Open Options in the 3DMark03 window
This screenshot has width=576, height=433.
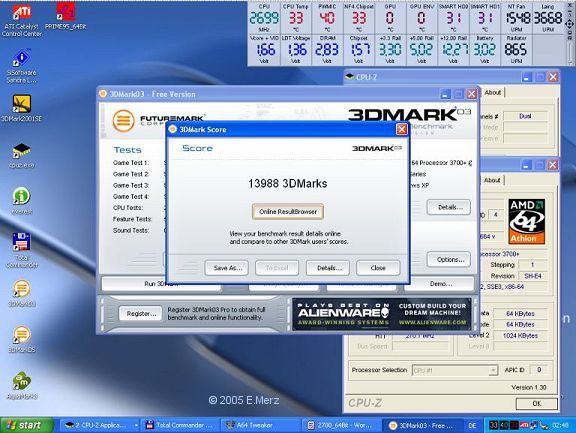(x=449, y=259)
